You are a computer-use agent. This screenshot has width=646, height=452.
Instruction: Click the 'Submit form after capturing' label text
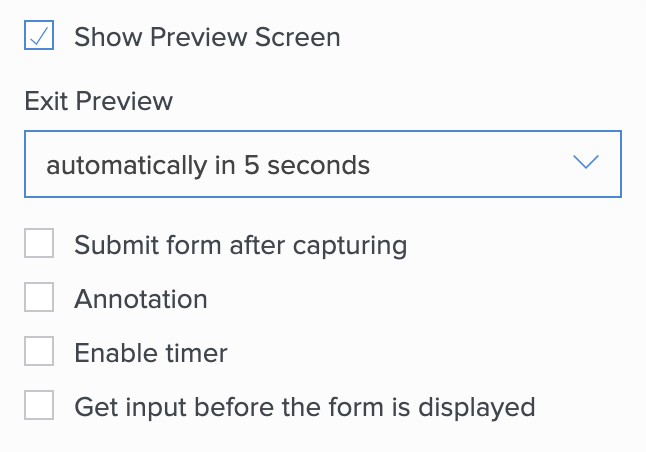coord(240,245)
